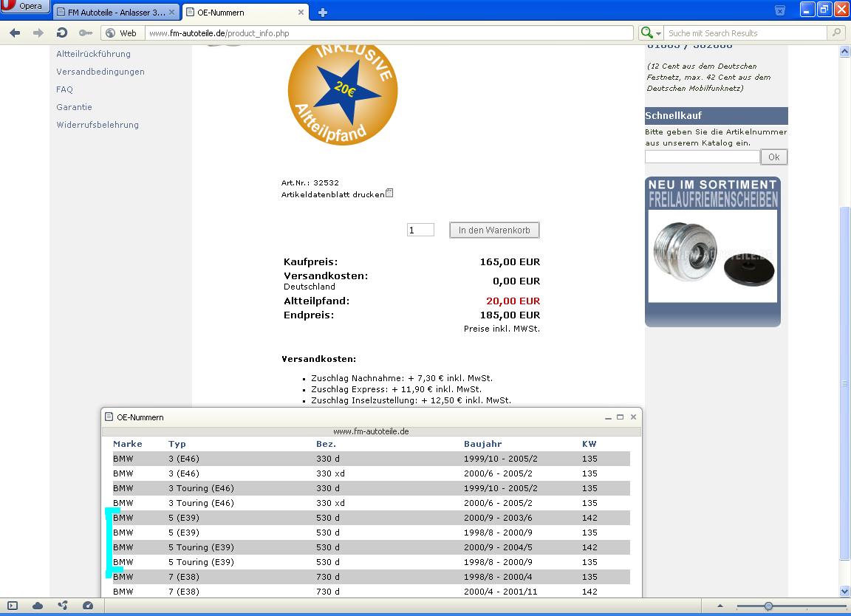Focus the Schnellkauf article number field
The width and height of the screenshot is (851, 616).
click(x=703, y=157)
